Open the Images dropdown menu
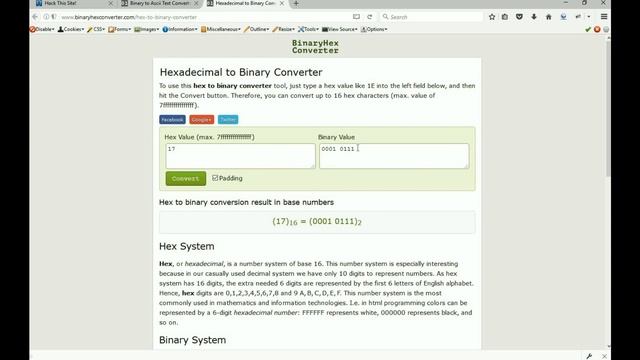 pyautogui.click(x=147, y=29)
